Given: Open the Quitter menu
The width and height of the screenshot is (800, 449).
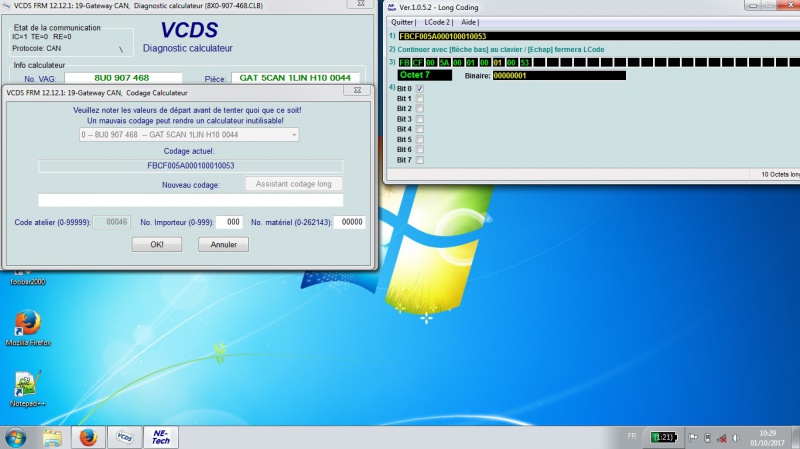Looking at the screenshot, I should [x=402, y=21].
